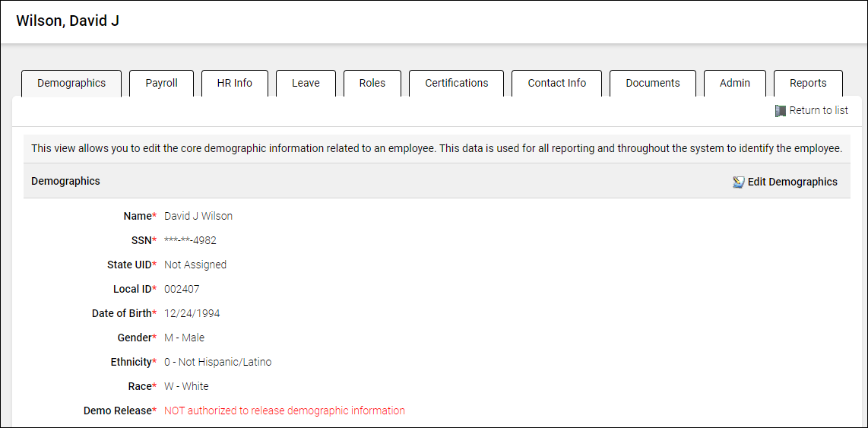Image resolution: width=868 pixels, height=428 pixels.
Task: Go to the Roles tab
Action: click(x=372, y=84)
